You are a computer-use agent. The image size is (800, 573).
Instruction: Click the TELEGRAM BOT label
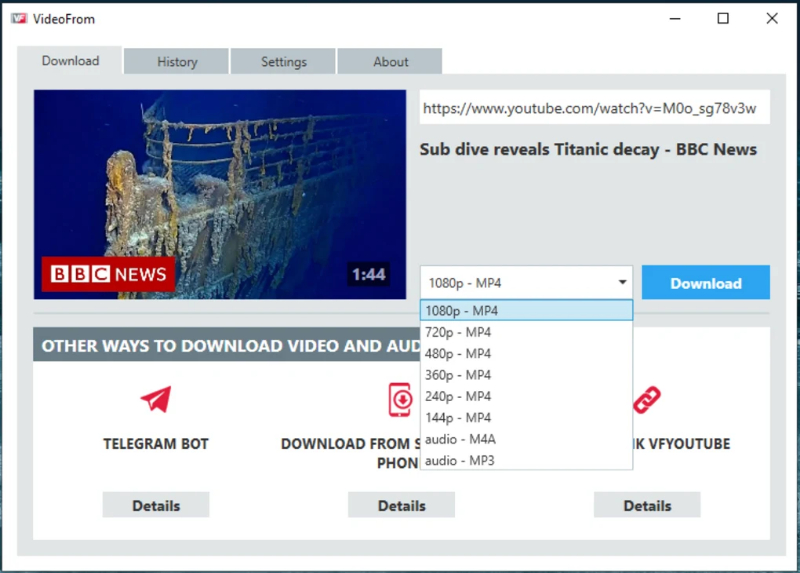[x=156, y=444]
